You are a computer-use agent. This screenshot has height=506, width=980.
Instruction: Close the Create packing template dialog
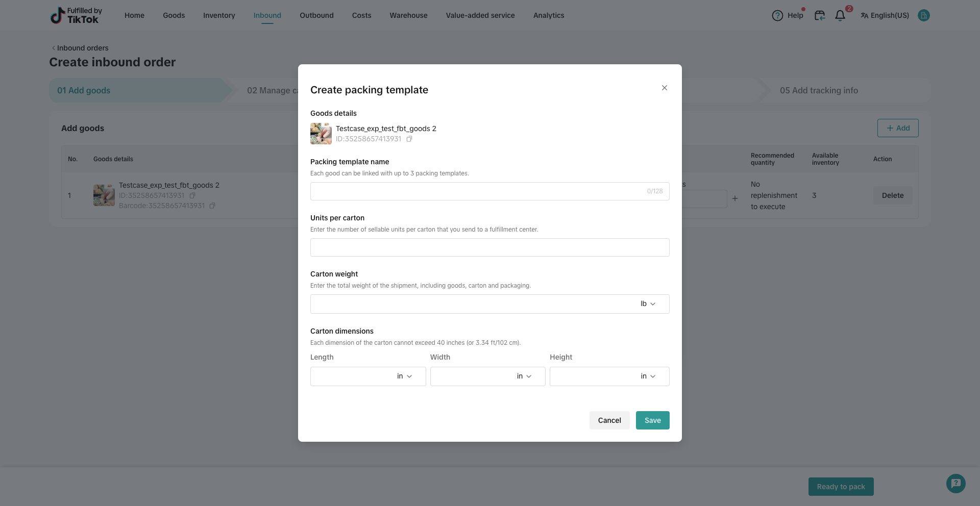[x=665, y=88]
